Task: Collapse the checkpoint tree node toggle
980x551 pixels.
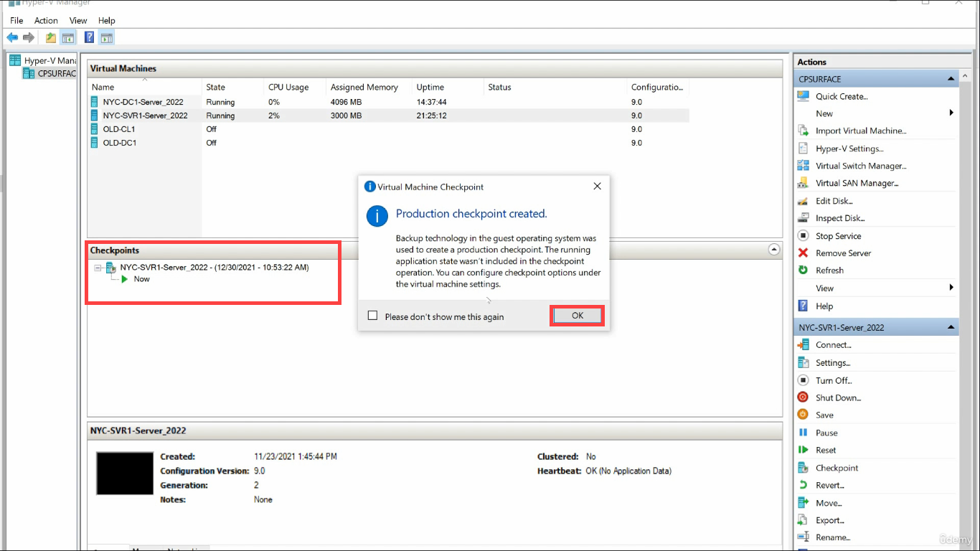Action: click(98, 268)
